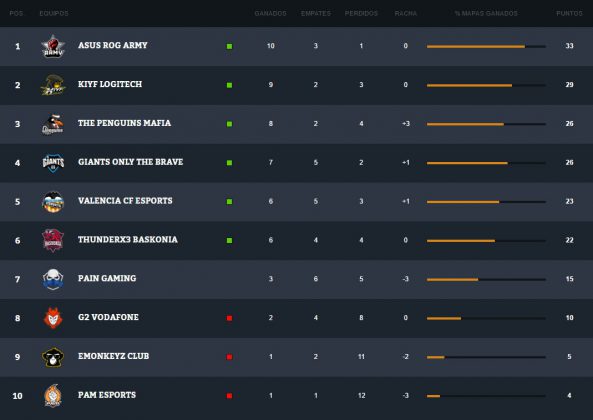Click the RACHA column header
The height and width of the screenshot is (420, 593).
405,13
